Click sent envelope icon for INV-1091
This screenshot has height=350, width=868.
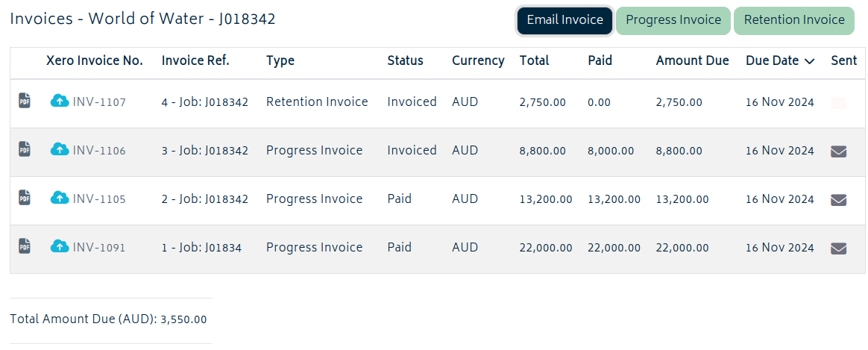pyautogui.click(x=839, y=249)
